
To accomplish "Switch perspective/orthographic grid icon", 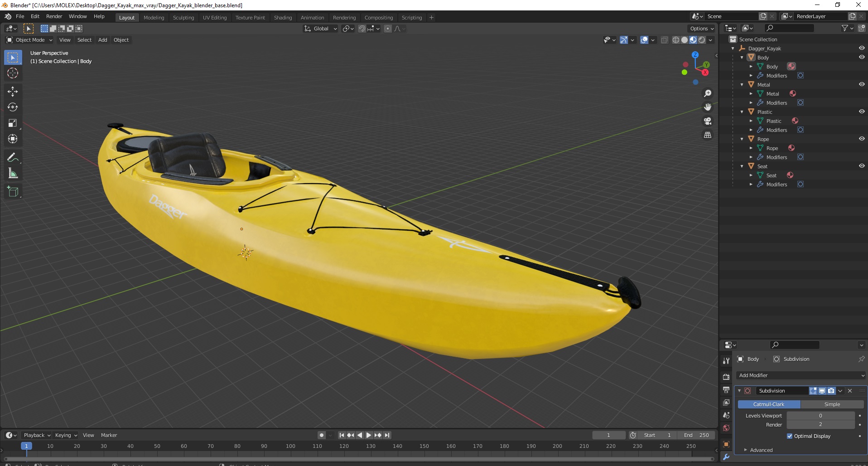I will coord(707,135).
